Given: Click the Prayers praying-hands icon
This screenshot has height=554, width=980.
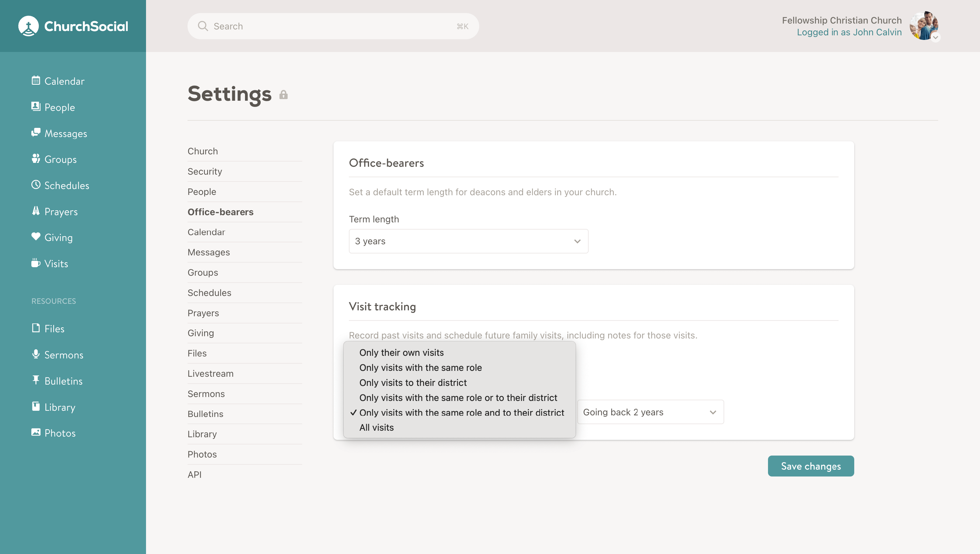Looking at the screenshot, I should tap(36, 211).
